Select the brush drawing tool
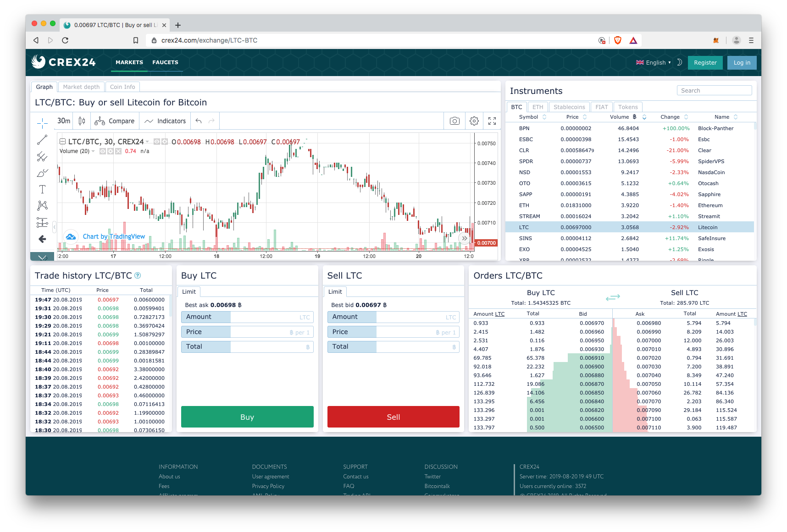The image size is (787, 532). click(x=42, y=173)
